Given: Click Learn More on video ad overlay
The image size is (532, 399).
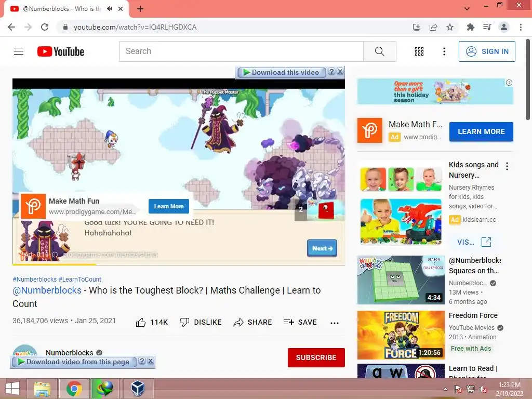Looking at the screenshot, I should tap(169, 206).
